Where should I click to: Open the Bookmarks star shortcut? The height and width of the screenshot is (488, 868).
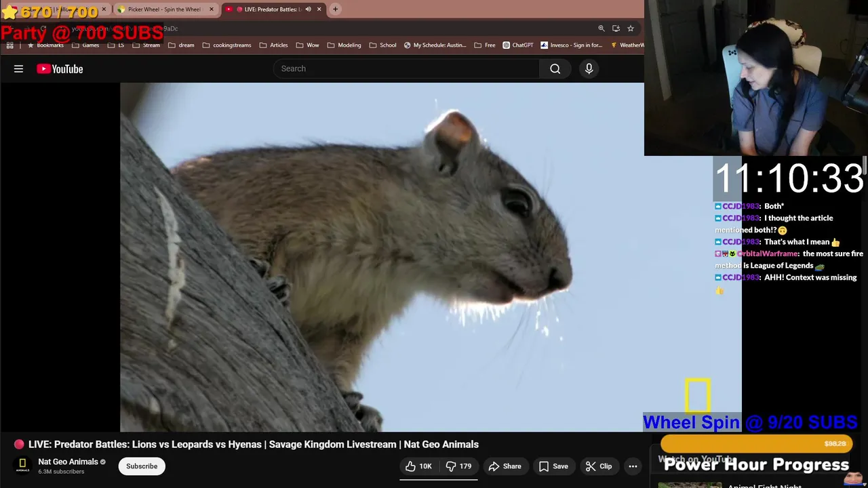click(45, 45)
